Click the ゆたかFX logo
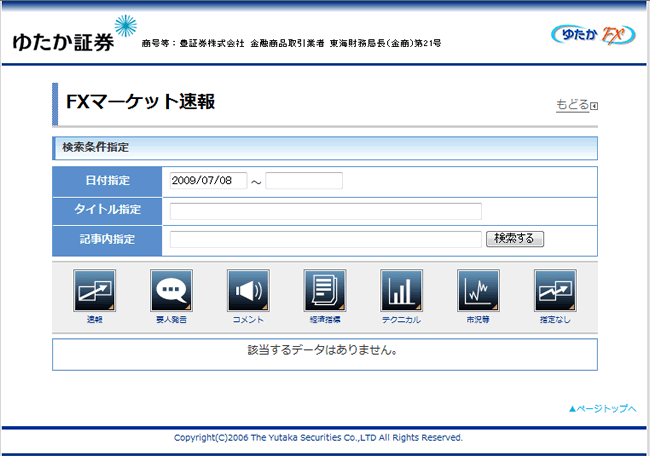Screen dimensions: 650x462 [593, 35]
